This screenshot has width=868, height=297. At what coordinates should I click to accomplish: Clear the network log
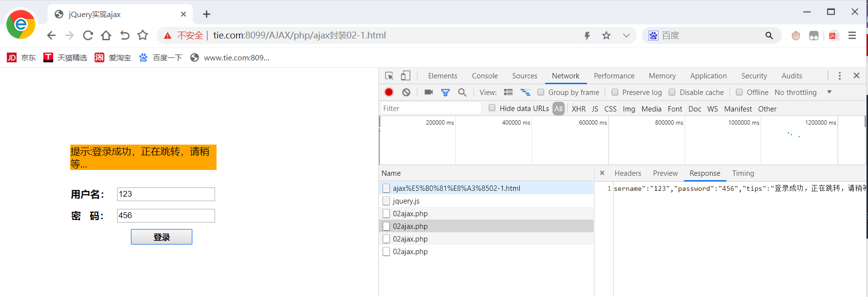pyautogui.click(x=406, y=92)
